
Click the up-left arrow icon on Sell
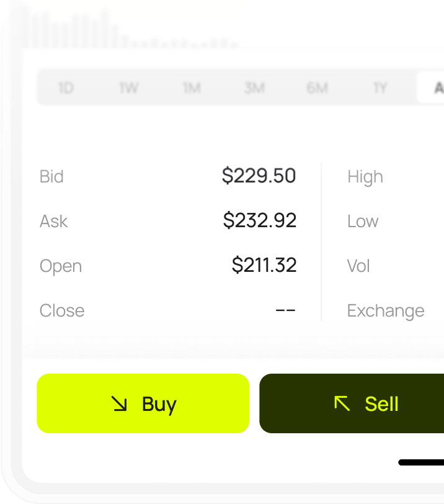pyautogui.click(x=342, y=404)
